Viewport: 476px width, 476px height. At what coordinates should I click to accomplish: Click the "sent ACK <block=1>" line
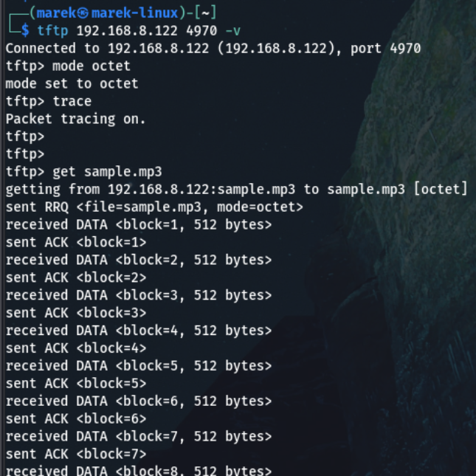[x=75, y=242]
